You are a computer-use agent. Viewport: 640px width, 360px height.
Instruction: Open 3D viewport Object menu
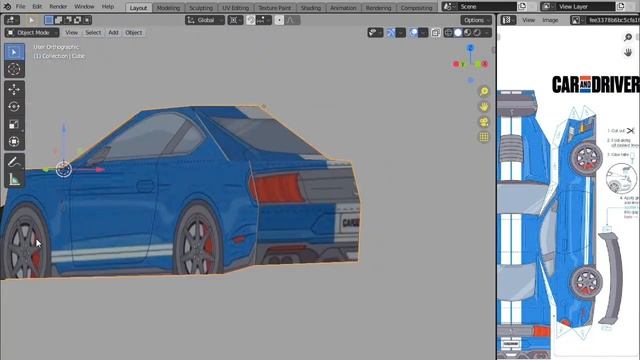point(133,33)
